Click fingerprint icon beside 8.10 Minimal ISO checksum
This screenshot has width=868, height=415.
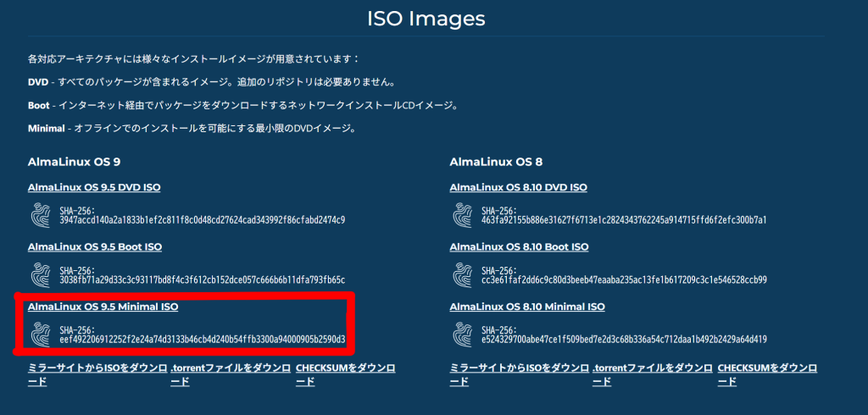click(462, 335)
